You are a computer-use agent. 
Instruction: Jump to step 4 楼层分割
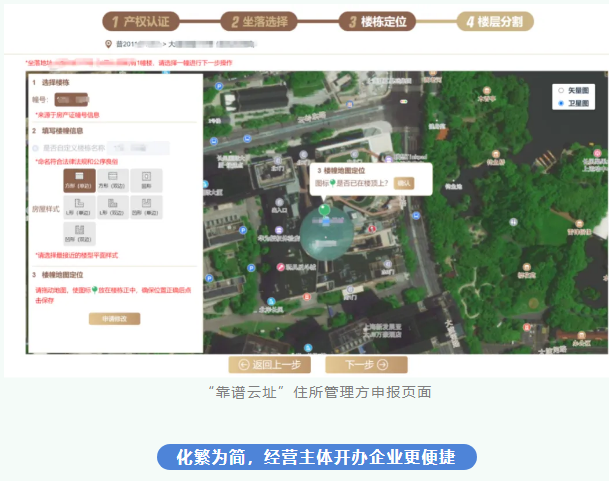coord(497,21)
